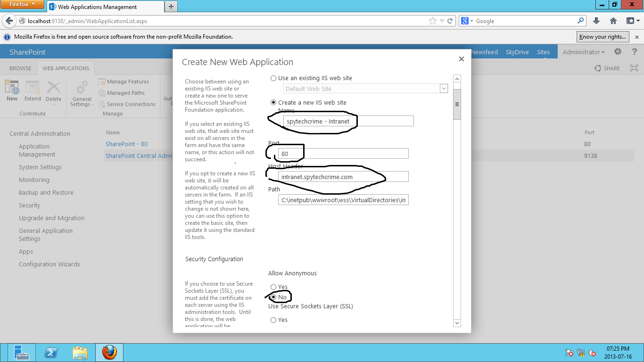This screenshot has height=362, width=644.
Task: Click the search magnifier icon
Action: 580,21
